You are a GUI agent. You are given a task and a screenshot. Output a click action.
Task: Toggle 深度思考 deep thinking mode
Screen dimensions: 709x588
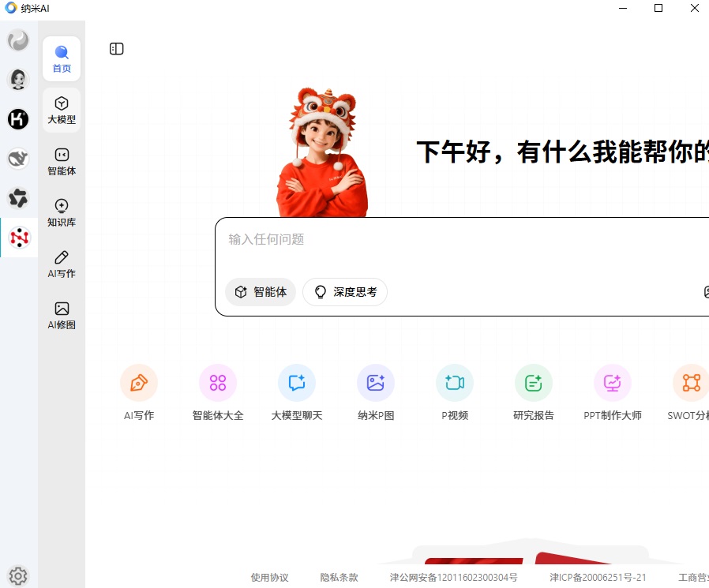pos(345,292)
